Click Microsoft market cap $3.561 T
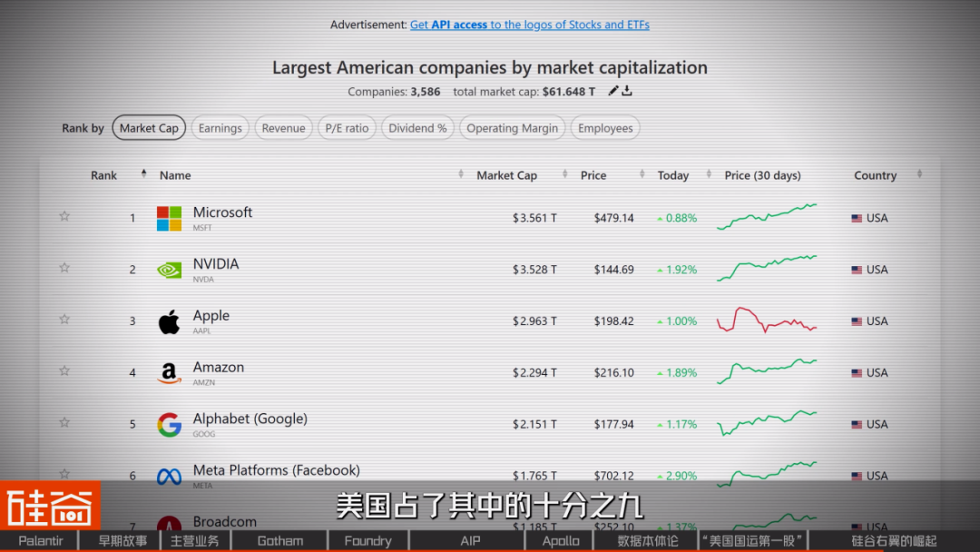The image size is (980, 552). pyautogui.click(x=534, y=218)
